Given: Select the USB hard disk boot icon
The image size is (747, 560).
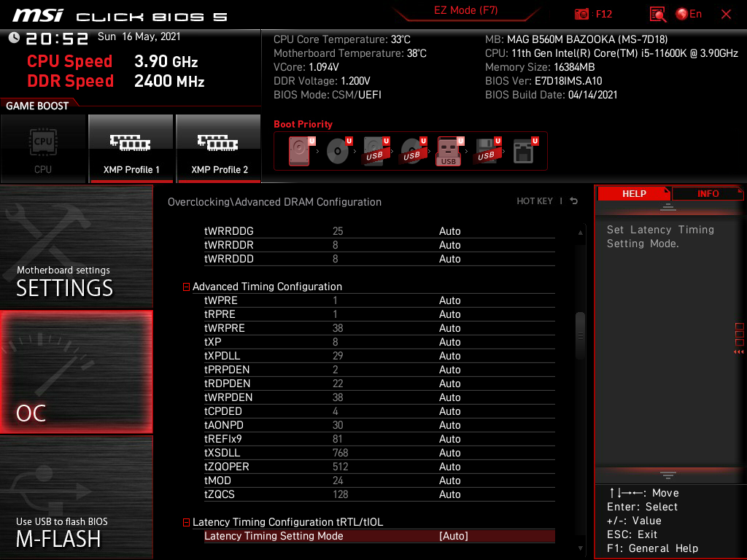Looking at the screenshot, I should (x=376, y=151).
